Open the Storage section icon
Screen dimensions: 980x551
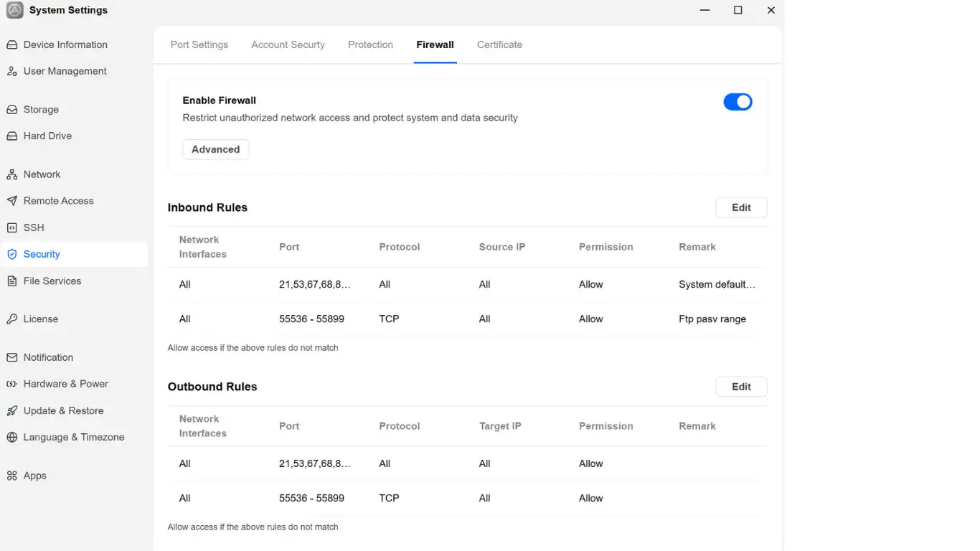click(11, 110)
